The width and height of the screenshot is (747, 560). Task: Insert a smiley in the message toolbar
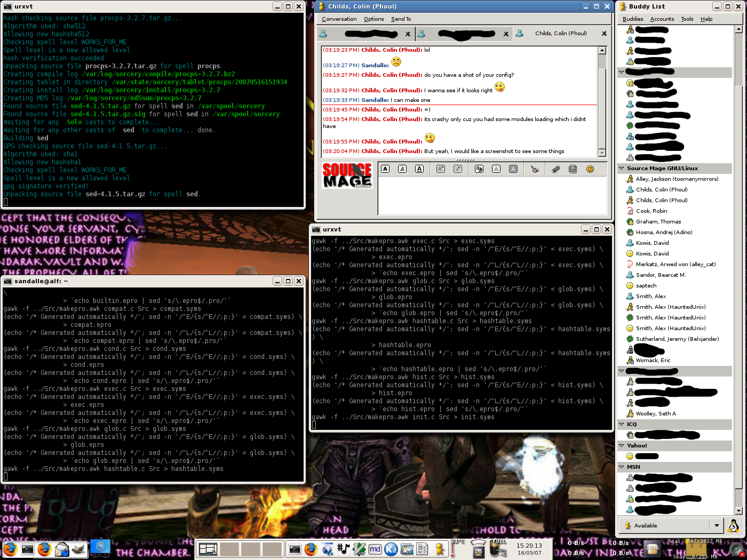coord(590,169)
